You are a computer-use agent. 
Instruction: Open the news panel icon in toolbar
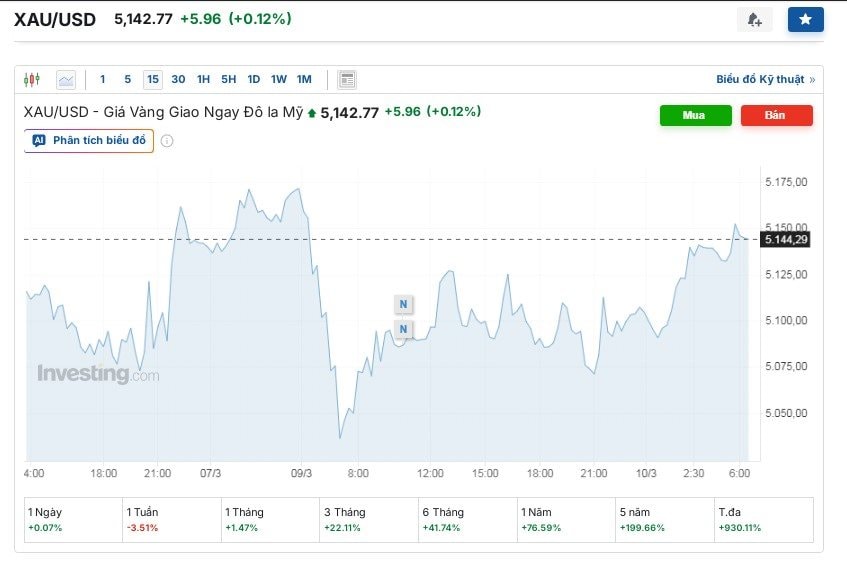click(x=347, y=79)
